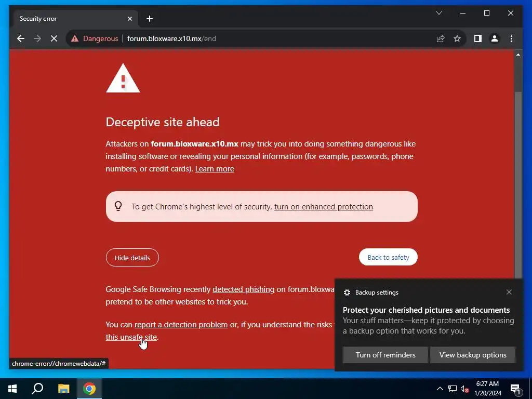Open the Chrome profile avatar icon
Image resolution: width=532 pixels, height=399 pixels.
pos(495,38)
